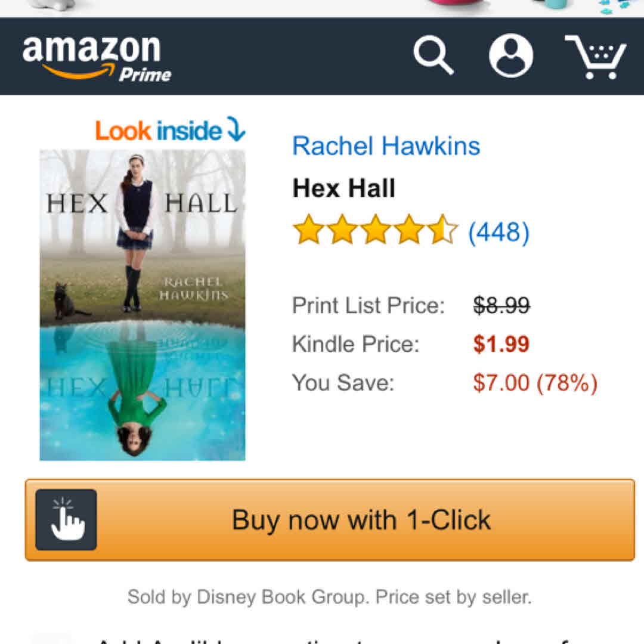Viewport: 644px width, 644px height.
Task: Click the Prime text in logo
Action: (145, 75)
